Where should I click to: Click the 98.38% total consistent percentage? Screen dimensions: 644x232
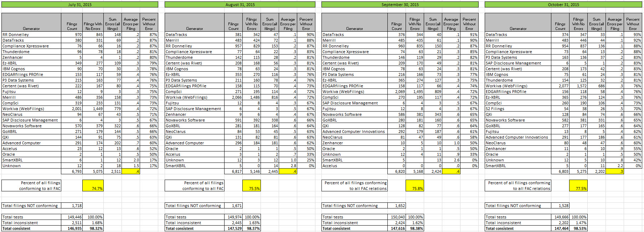point(415,228)
